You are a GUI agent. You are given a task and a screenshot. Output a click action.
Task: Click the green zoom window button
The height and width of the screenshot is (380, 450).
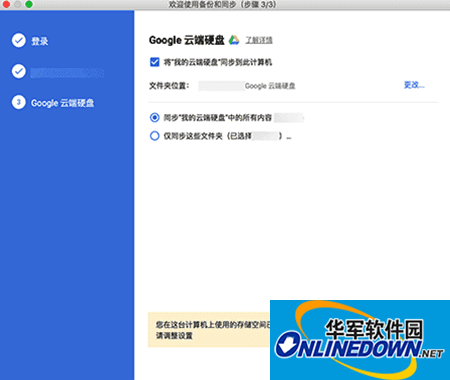click(x=29, y=4)
